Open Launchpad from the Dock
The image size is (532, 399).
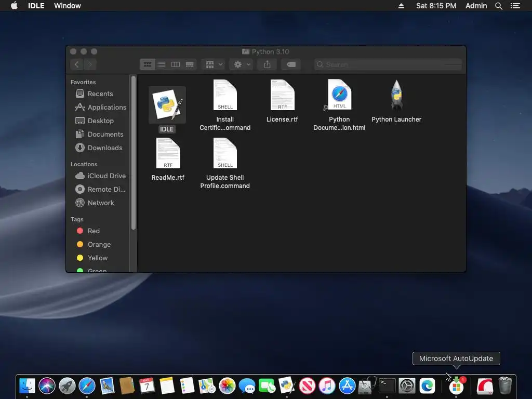pos(67,386)
